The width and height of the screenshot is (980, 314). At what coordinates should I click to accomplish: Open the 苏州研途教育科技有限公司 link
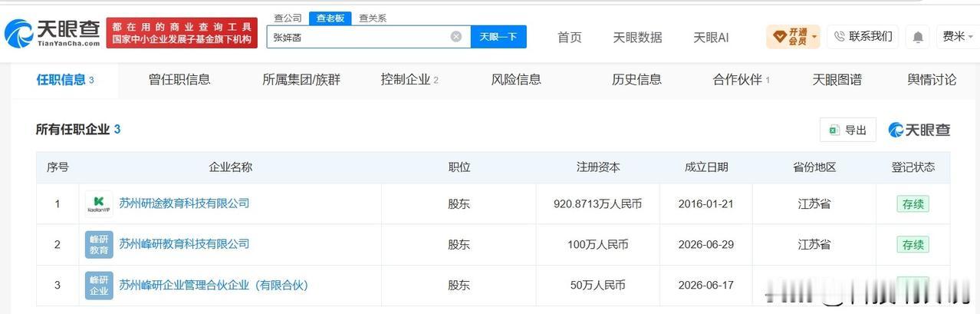[x=184, y=203]
